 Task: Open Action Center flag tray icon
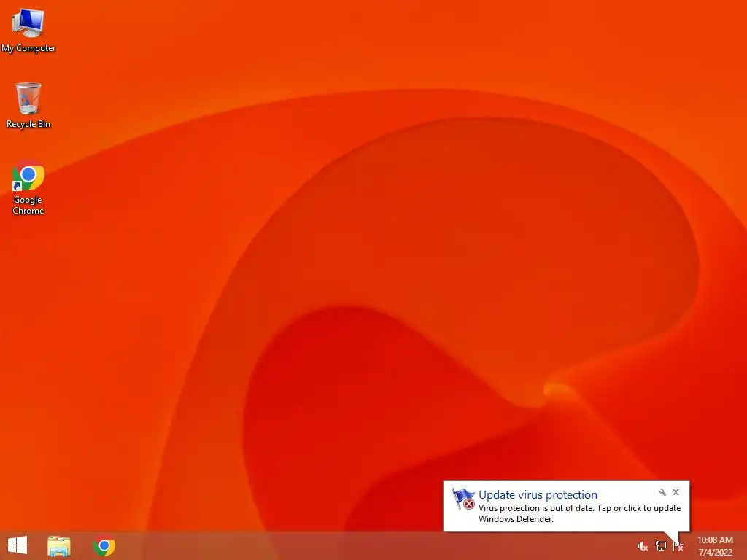[678, 546]
